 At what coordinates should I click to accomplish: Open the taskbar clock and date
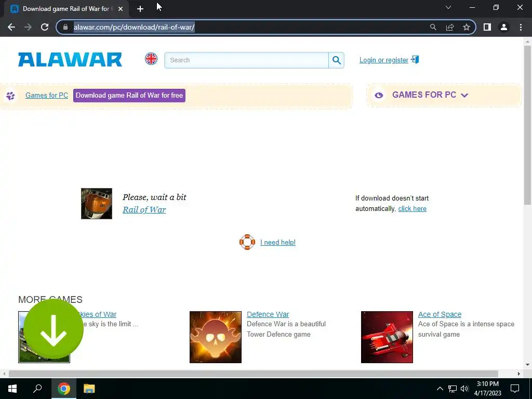tap(487, 389)
